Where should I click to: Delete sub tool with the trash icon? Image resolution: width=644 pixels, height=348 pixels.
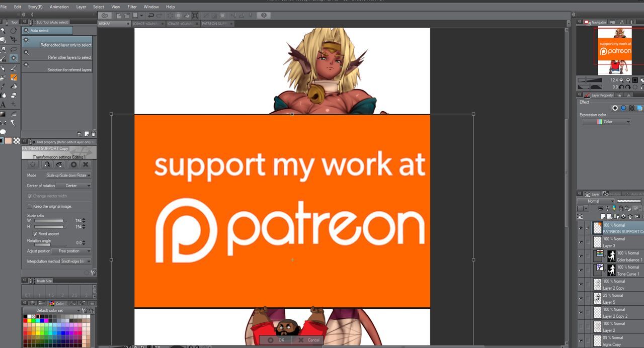click(94, 134)
